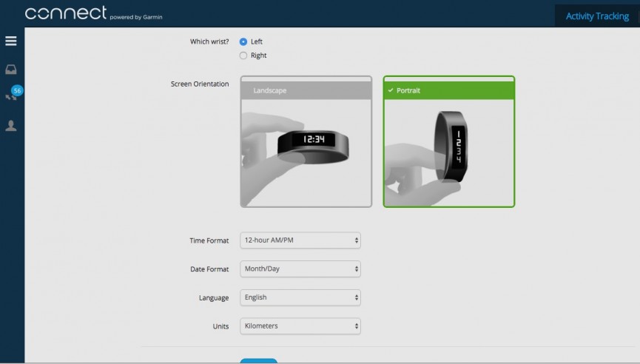Click the Language label text

[214, 298]
